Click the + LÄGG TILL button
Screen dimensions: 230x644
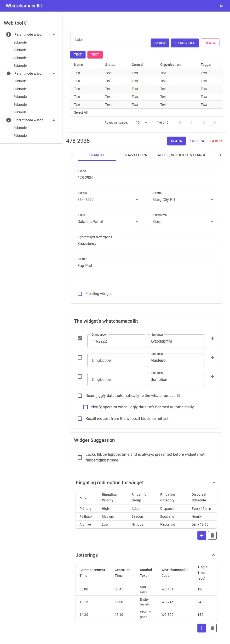coord(185,43)
